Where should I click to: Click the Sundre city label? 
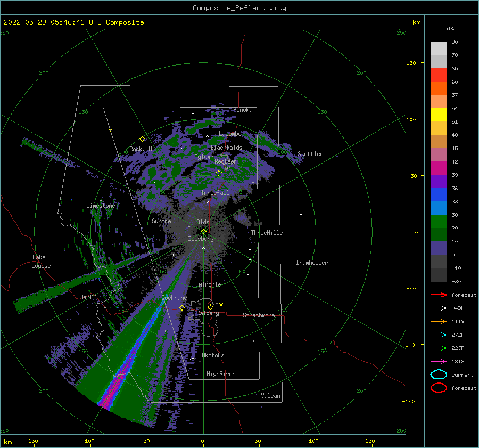coord(161,221)
